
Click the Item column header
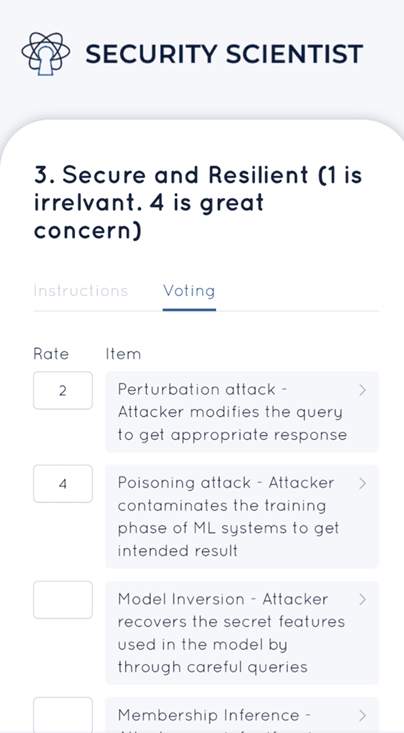(123, 354)
